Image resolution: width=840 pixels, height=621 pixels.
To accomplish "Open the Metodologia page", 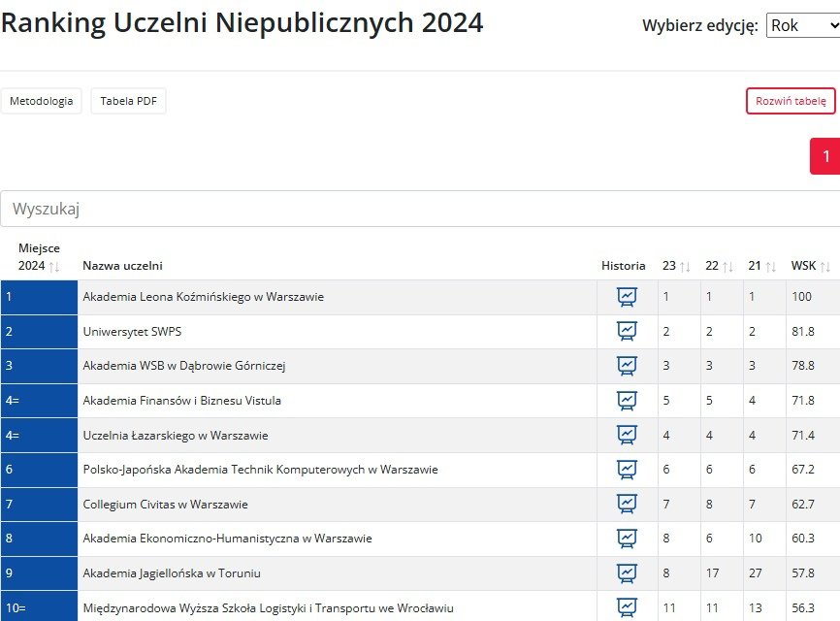I will 41,101.
